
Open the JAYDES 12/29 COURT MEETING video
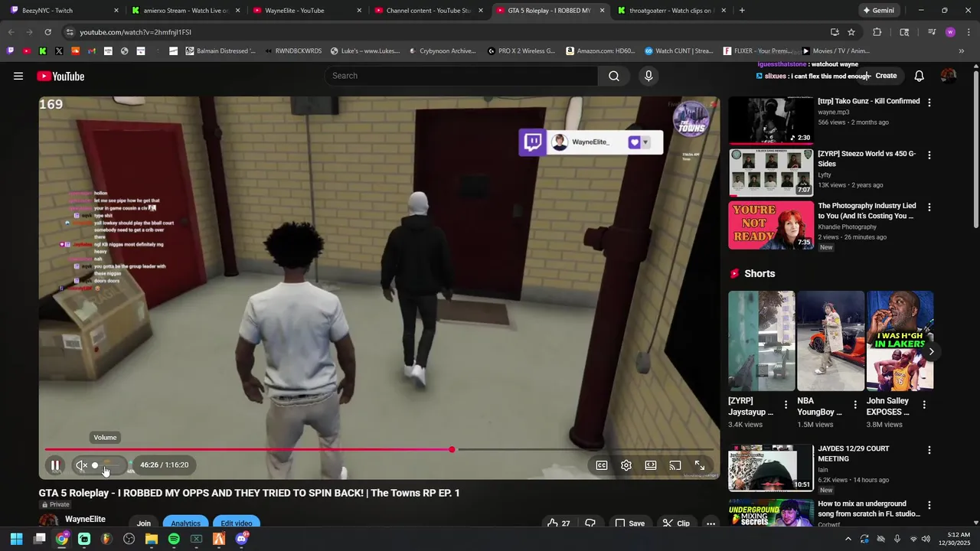click(x=771, y=468)
